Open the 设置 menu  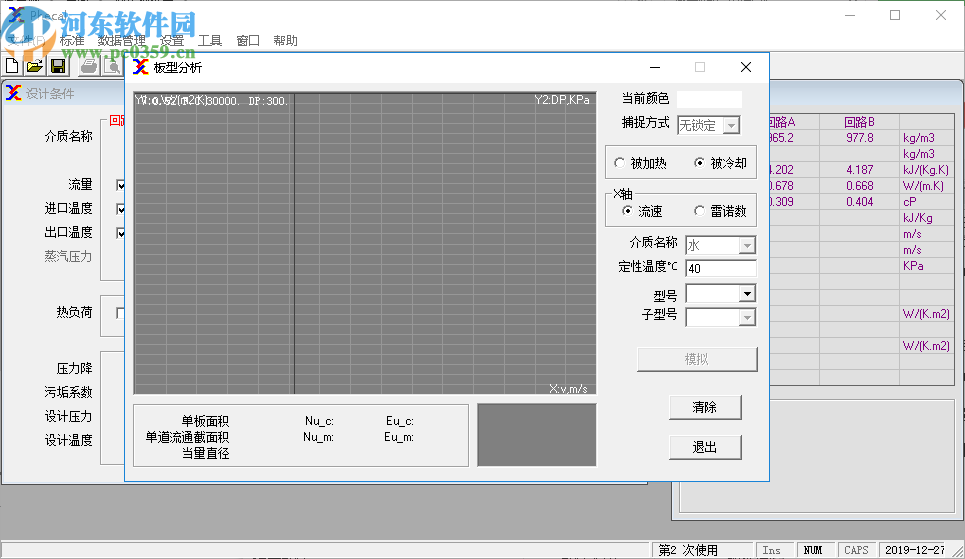(x=172, y=41)
